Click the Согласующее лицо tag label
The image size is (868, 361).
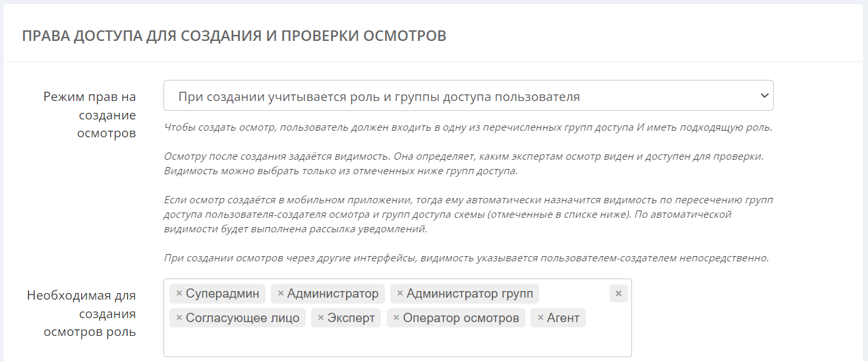click(243, 318)
